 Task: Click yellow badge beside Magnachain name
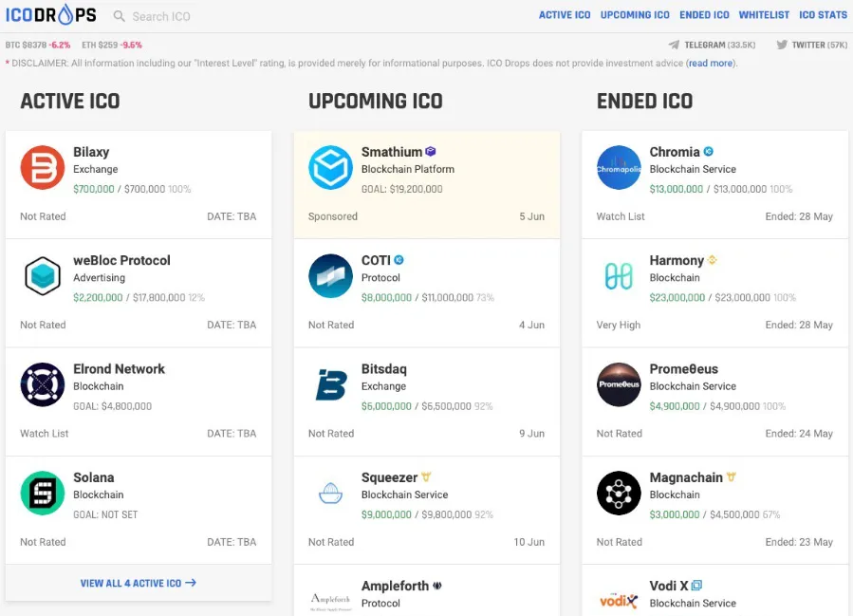(x=732, y=476)
